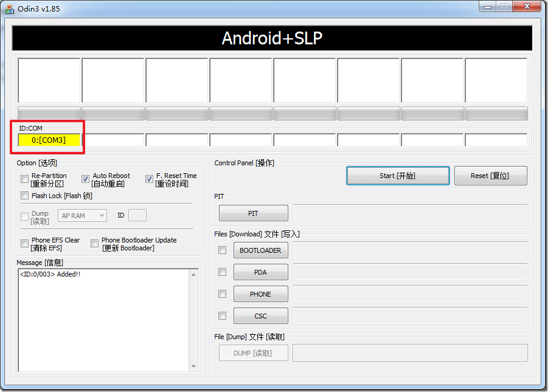Tick the checkbox beside PDA
This screenshot has width=548, height=392.
[222, 272]
